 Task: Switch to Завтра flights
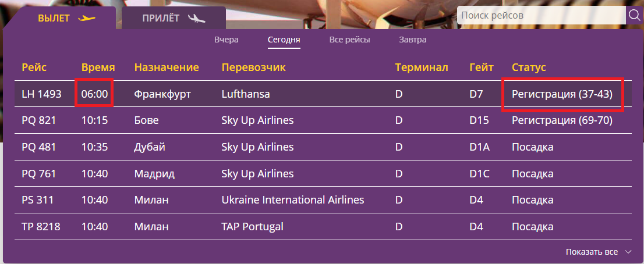[413, 40]
